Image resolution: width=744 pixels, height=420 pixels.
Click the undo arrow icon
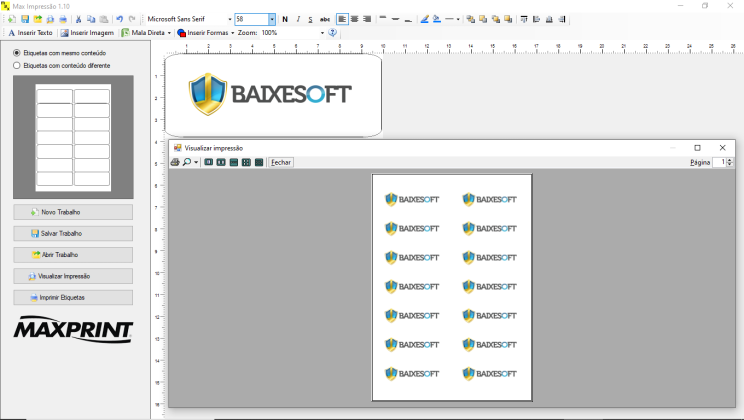(x=120, y=19)
